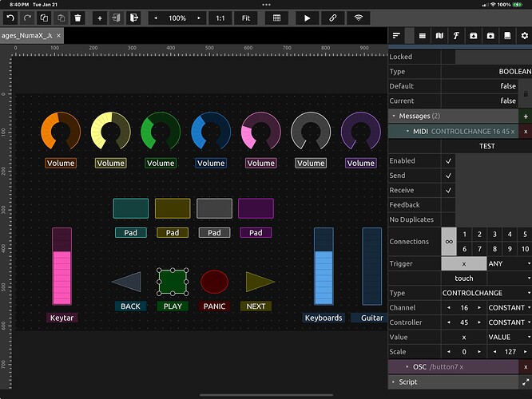Expand the Script section
This screenshot has width=532, height=399.
tap(394, 381)
